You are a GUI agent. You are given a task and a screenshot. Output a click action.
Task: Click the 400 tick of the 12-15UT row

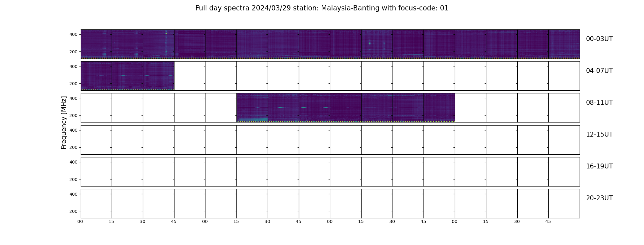[x=74, y=130]
